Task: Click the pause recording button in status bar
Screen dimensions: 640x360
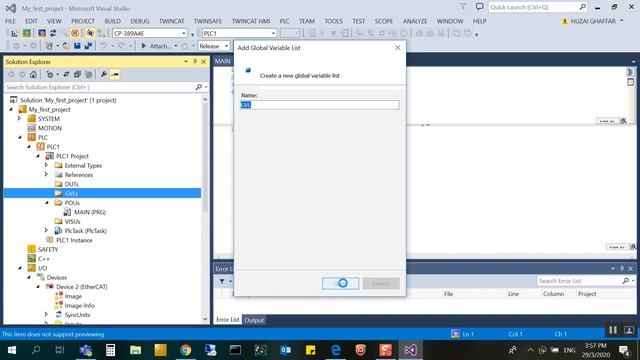Action: tap(613, 330)
